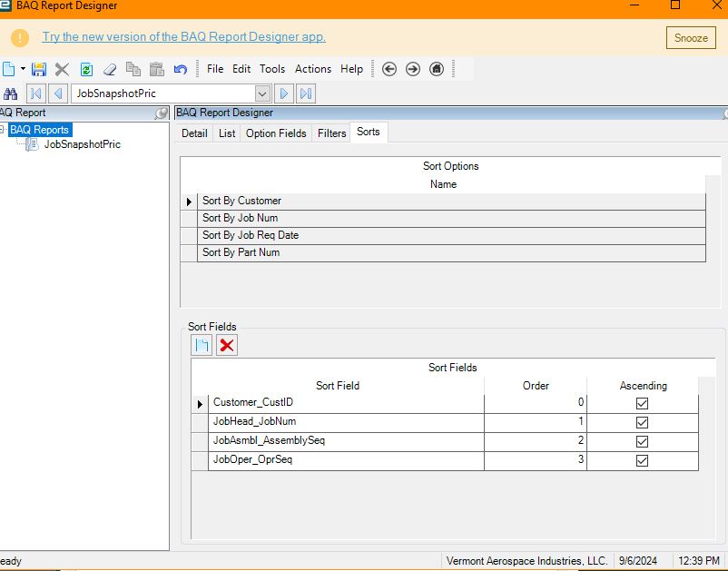The height and width of the screenshot is (571, 728).
Task: Click the Delete X toolbar icon
Action: click(x=62, y=69)
